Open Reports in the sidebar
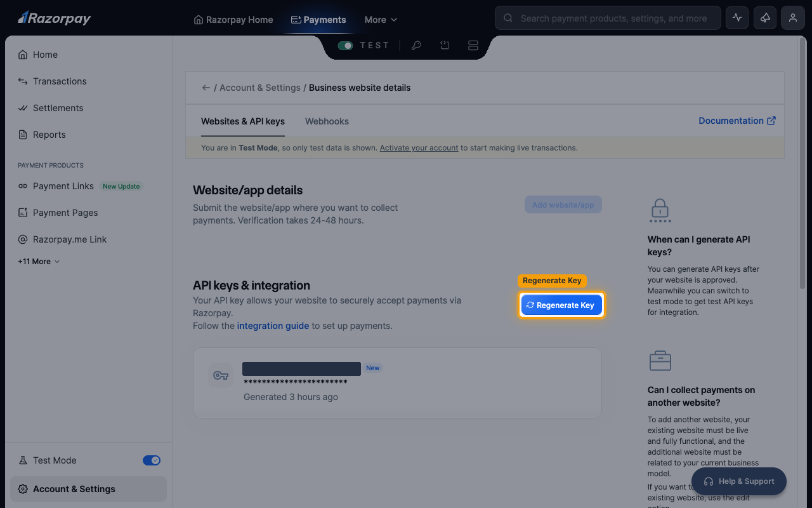 (88, 135)
